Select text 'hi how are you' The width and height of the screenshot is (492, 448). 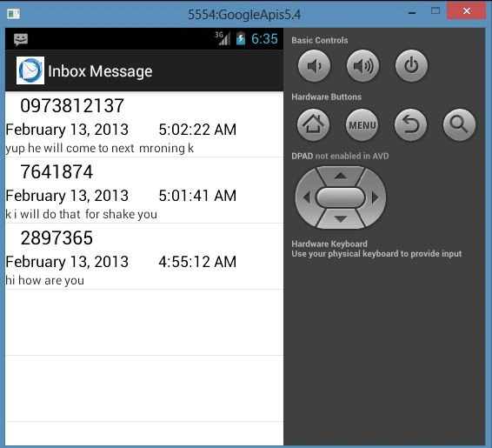pos(45,280)
